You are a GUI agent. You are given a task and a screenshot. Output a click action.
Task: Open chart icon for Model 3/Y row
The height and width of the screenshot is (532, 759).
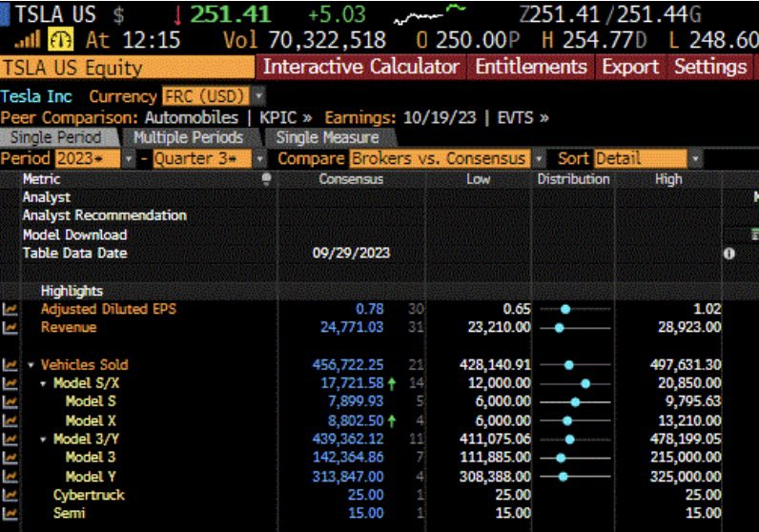tap(10, 440)
